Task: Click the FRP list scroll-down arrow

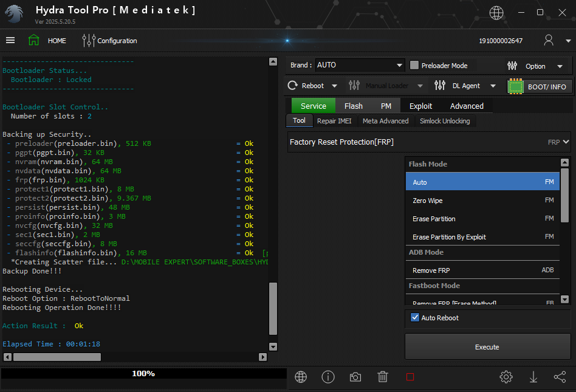Action: click(x=564, y=300)
